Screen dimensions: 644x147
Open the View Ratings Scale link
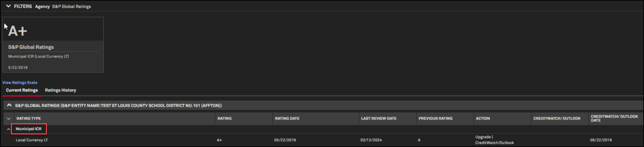[x=20, y=82]
